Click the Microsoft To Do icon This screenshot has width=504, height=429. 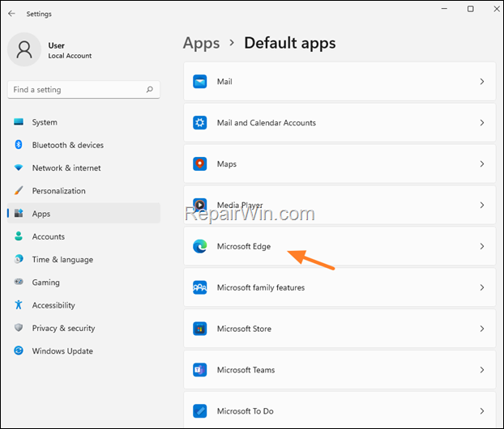(x=199, y=410)
